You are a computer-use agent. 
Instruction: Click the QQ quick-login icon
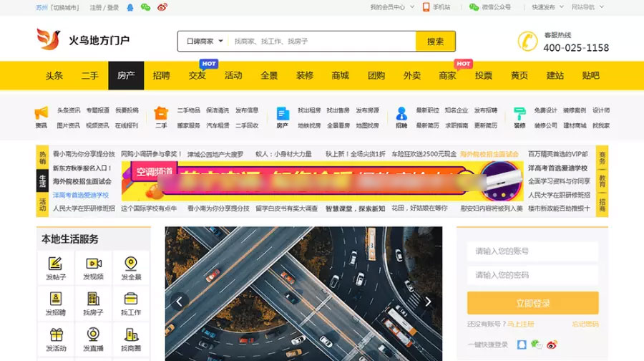[x=522, y=345]
